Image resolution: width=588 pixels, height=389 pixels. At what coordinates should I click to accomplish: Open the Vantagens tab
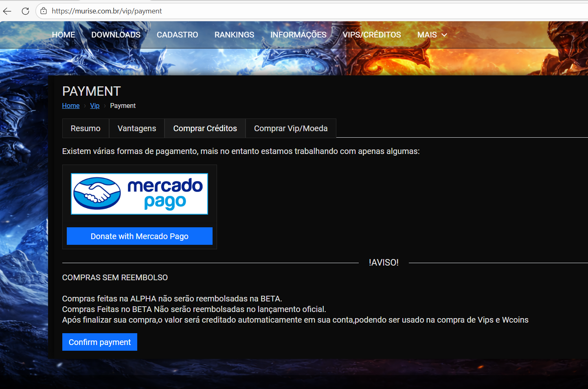click(x=137, y=128)
